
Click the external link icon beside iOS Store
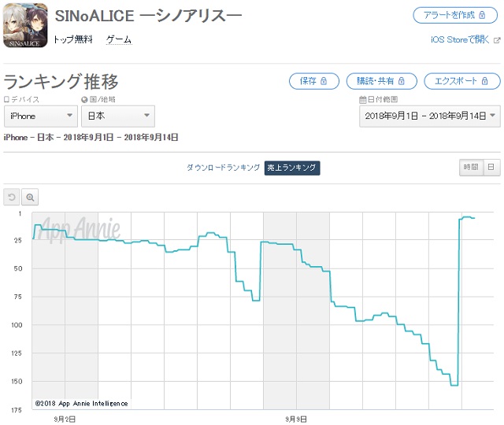pos(497,40)
